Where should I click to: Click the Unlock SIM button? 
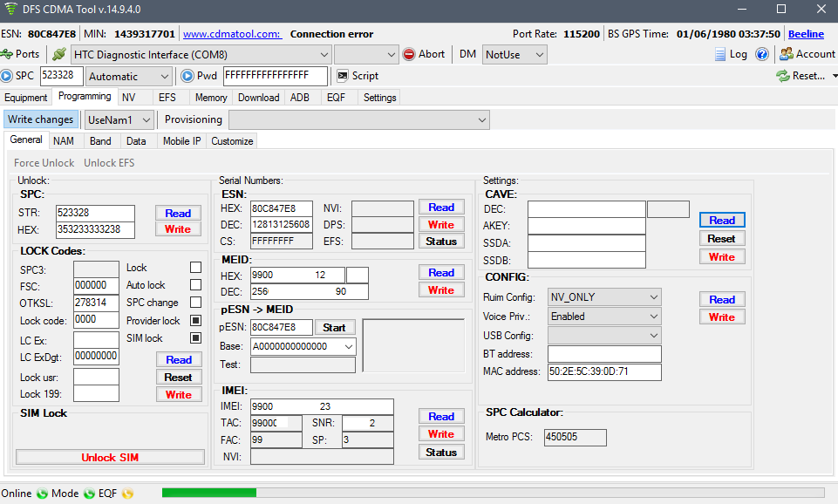[x=110, y=458]
